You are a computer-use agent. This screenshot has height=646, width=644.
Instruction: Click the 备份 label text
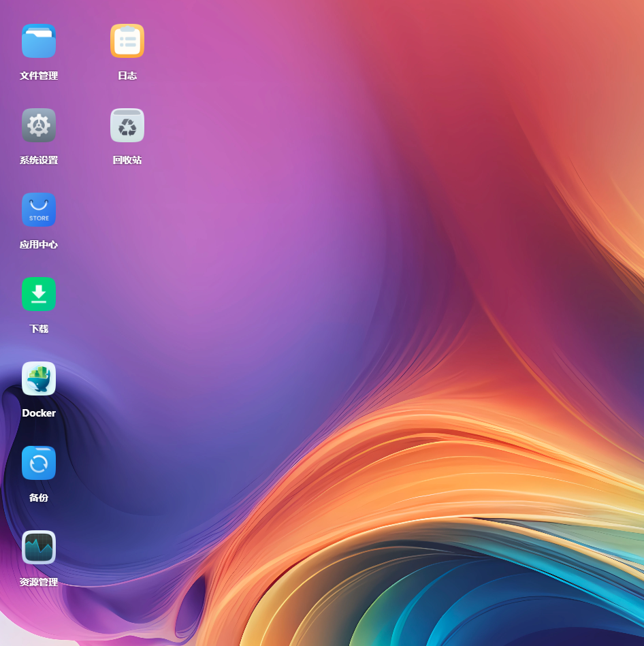point(39,498)
